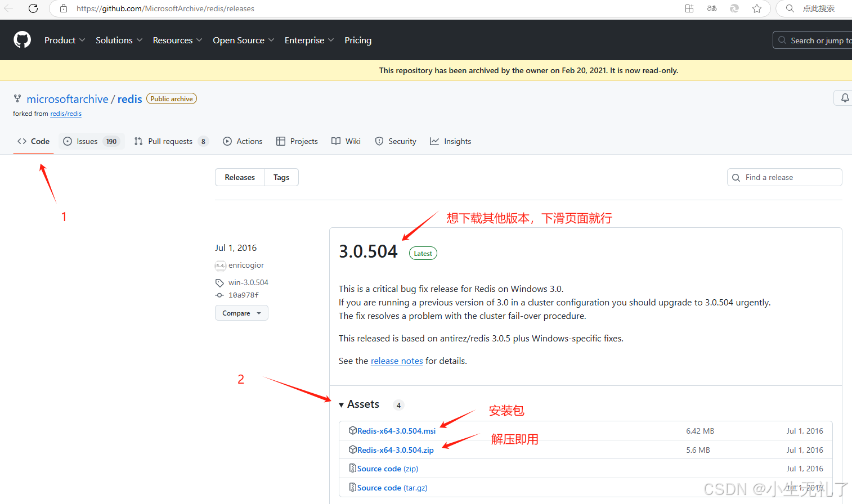
Task: Open the Solutions dropdown menu
Action: click(119, 40)
